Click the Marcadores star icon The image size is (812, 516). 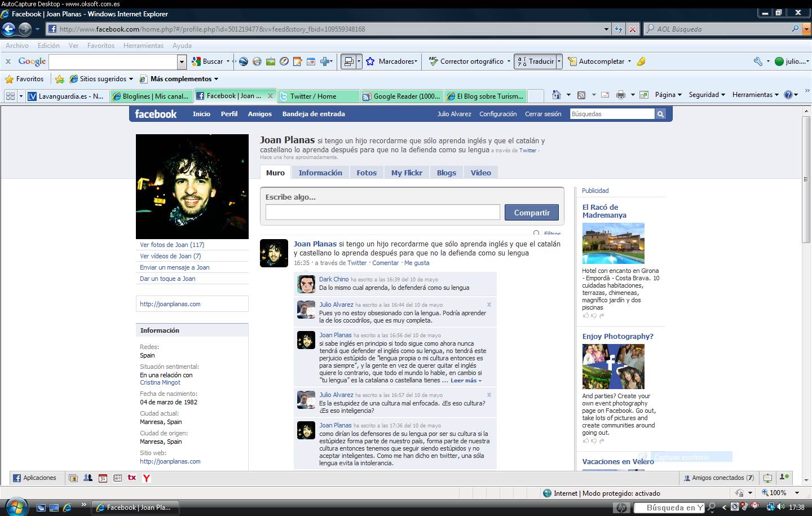point(370,61)
